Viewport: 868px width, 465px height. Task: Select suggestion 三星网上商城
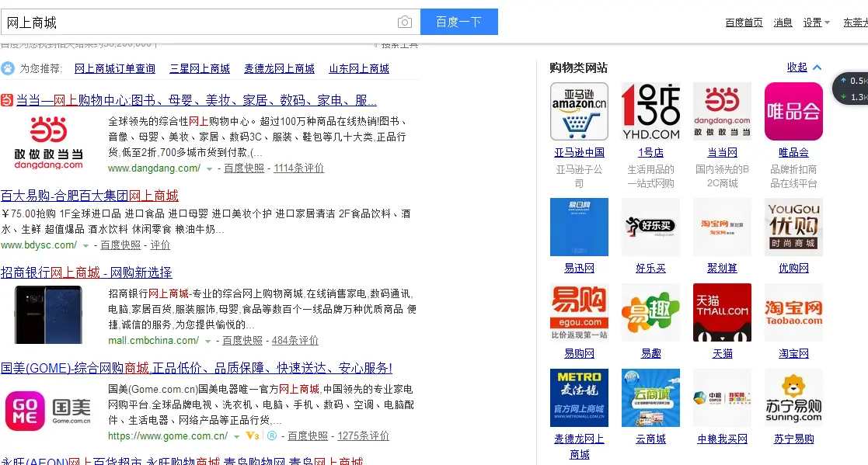(200, 68)
